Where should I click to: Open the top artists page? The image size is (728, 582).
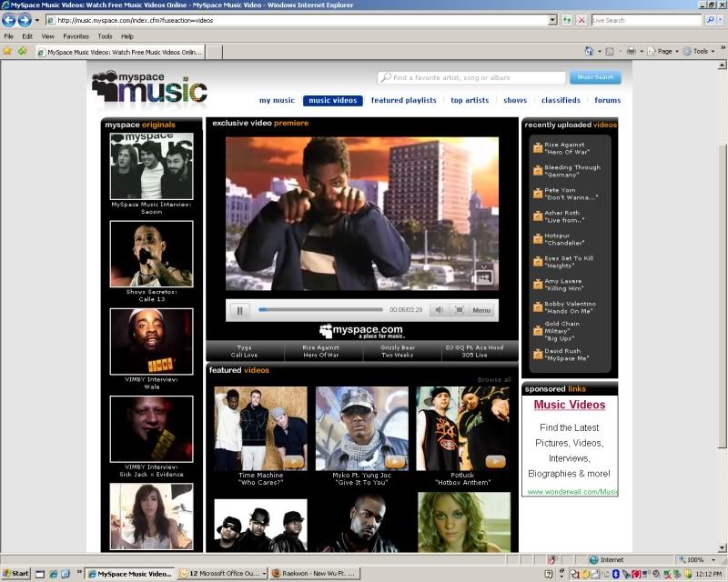[x=470, y=100]
